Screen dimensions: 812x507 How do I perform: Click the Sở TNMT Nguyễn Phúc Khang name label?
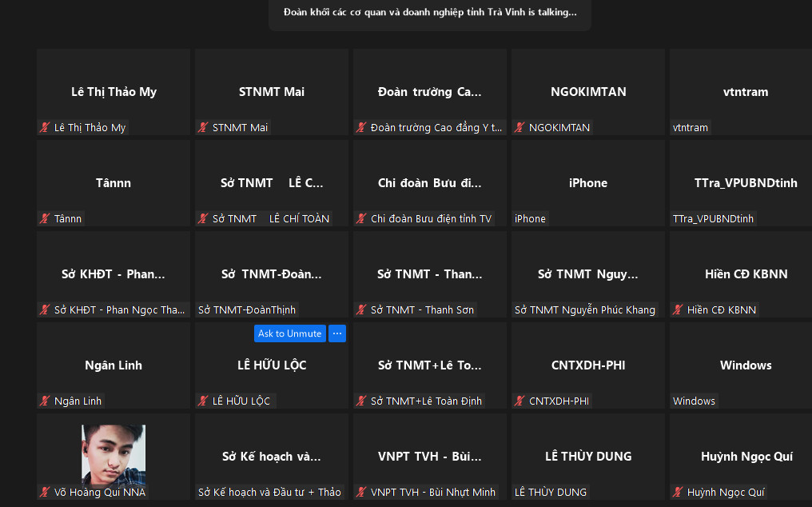[x=585, y=310]
